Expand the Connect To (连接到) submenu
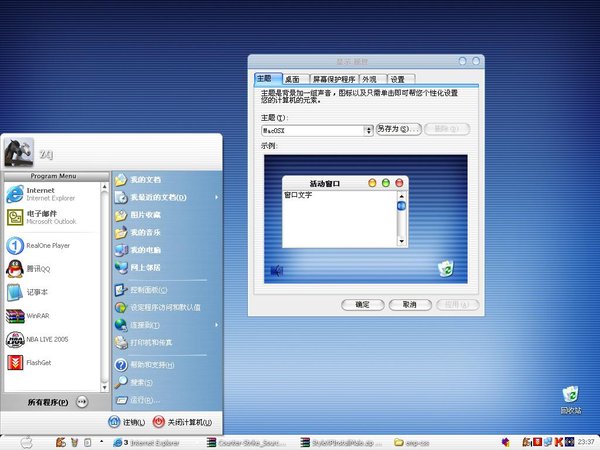The height and width of the screenshot is (450, 600). (167, 325)
